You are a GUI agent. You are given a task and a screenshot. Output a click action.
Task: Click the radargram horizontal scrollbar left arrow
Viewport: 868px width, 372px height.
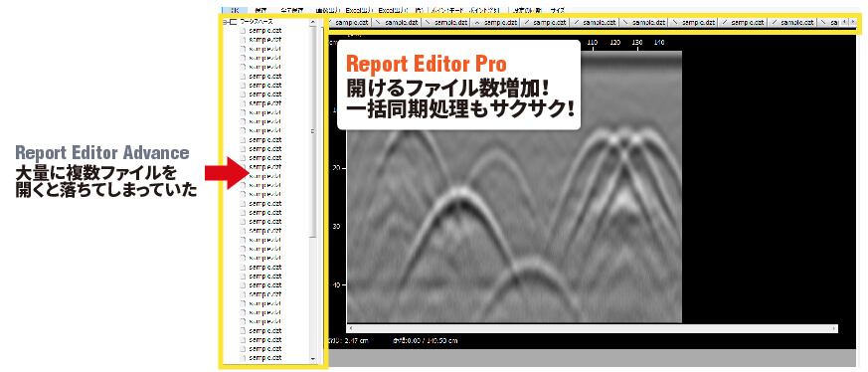350,328
